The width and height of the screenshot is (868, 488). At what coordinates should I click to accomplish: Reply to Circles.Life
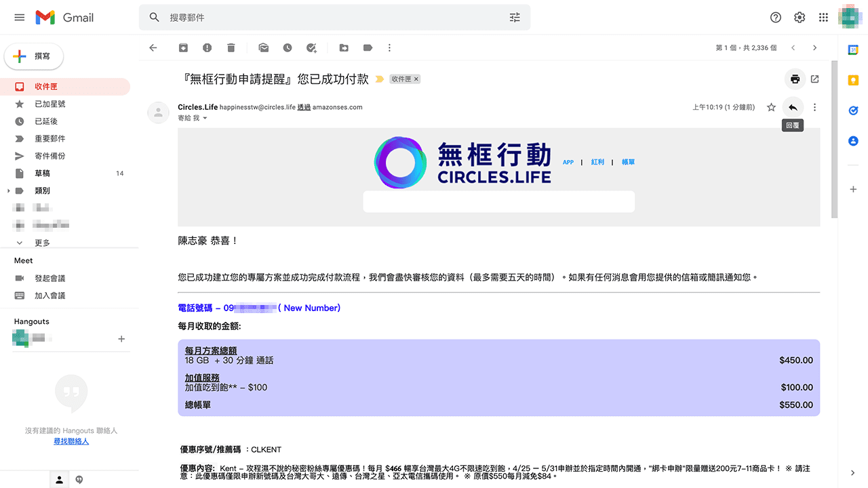[793, 107]
